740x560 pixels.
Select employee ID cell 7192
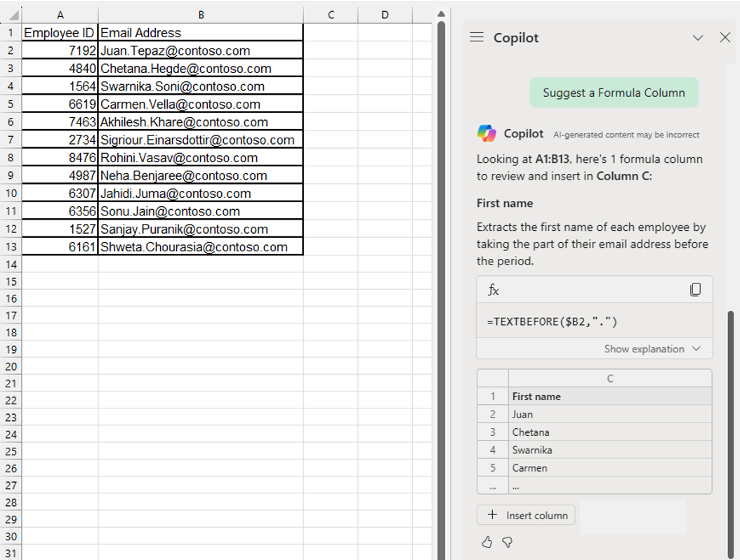pos(60,51)
